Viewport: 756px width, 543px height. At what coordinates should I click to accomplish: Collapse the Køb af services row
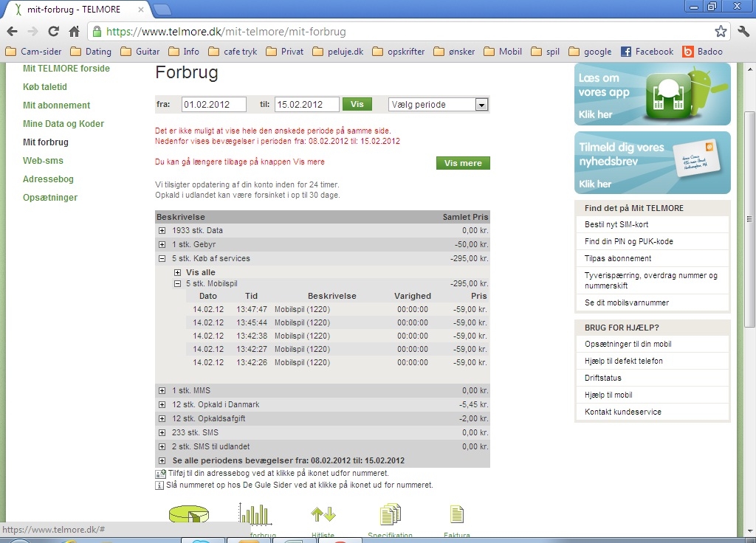click(x=162, y=259)
